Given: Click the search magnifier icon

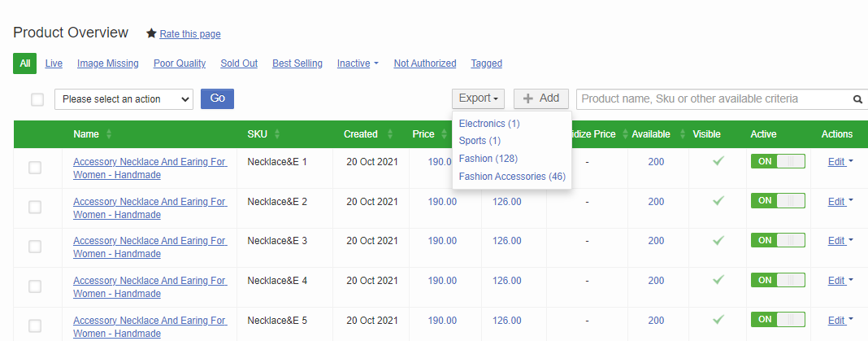Looking at the screenshot, I should point(857,99).
